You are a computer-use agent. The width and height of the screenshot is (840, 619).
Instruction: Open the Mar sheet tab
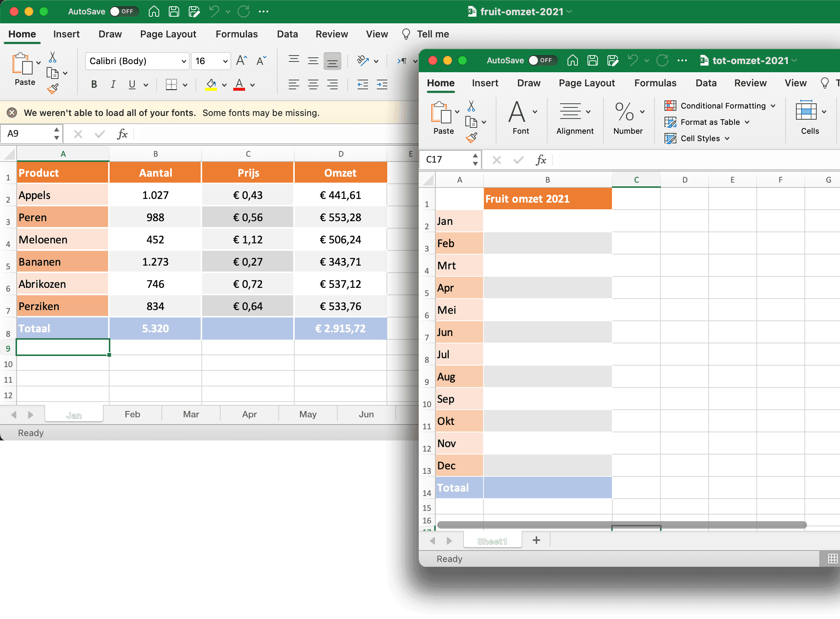pos(191,414)
